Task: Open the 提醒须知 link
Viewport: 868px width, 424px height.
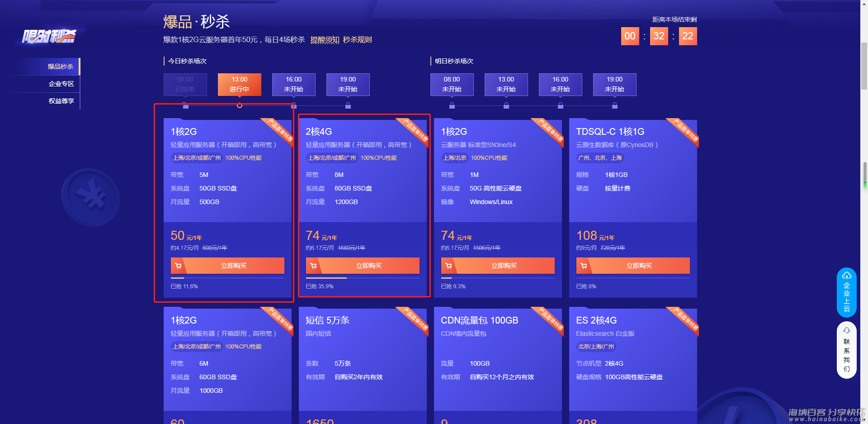Action: coord(325,40)
